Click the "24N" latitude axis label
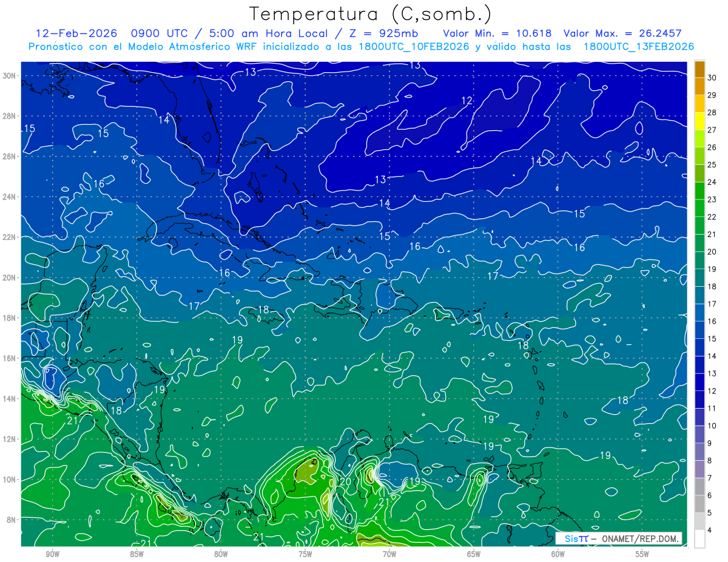 point(10,196)
